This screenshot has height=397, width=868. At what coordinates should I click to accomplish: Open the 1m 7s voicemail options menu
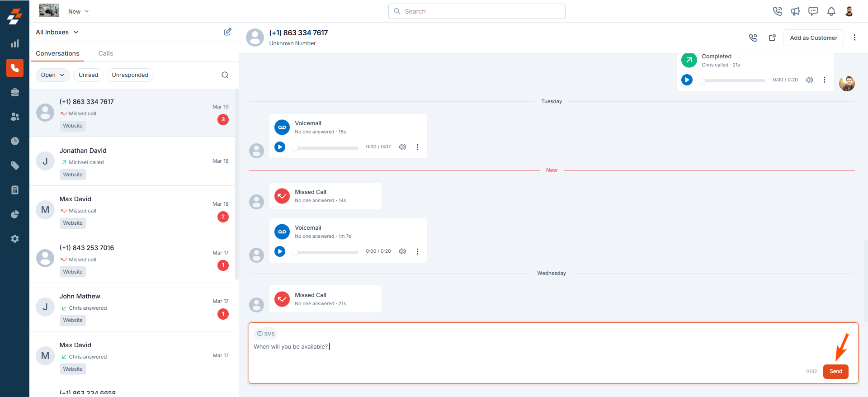(418, 251)
